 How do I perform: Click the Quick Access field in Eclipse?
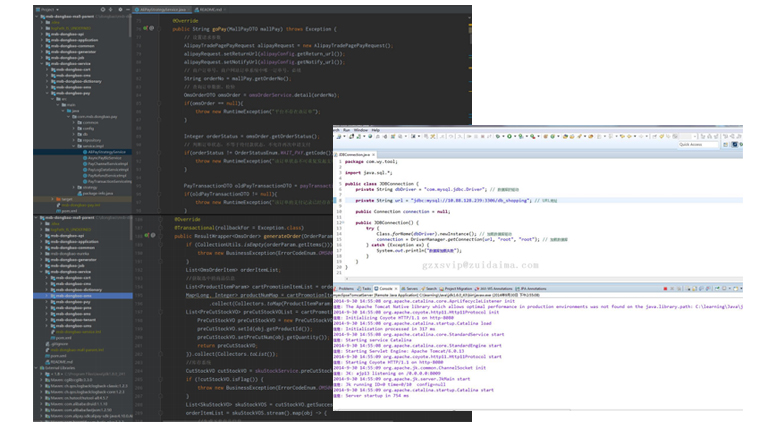tap(698, 144)
